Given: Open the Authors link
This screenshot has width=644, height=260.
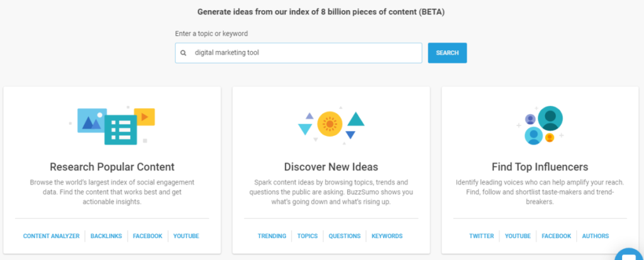Looking at the screenshot, I should click(595, 236).
